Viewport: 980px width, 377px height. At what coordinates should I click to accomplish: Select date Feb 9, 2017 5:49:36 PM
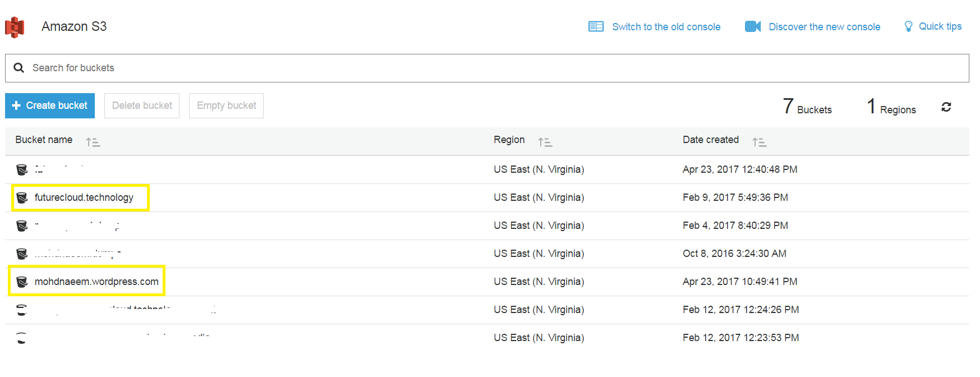[735, 197]
